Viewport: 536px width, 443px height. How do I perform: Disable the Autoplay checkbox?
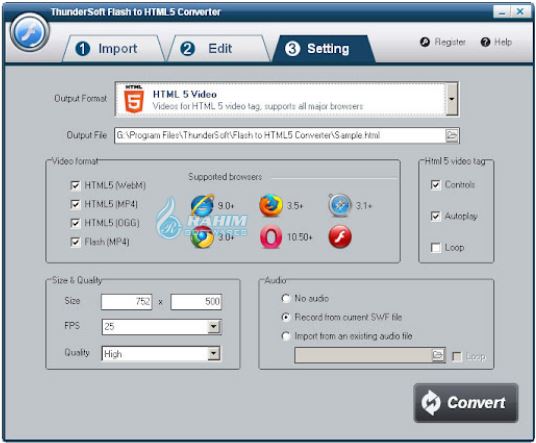(436, 216)
